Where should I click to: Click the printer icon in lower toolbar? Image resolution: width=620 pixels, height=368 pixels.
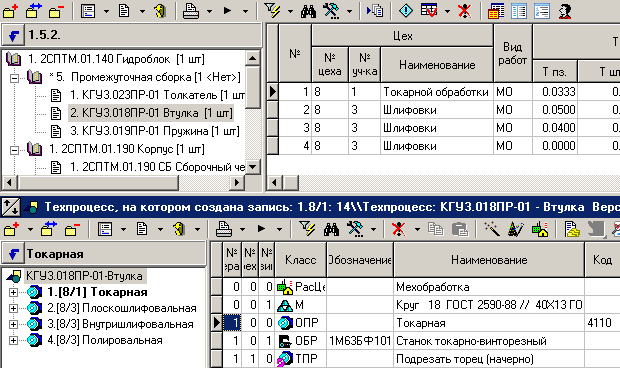224,229
